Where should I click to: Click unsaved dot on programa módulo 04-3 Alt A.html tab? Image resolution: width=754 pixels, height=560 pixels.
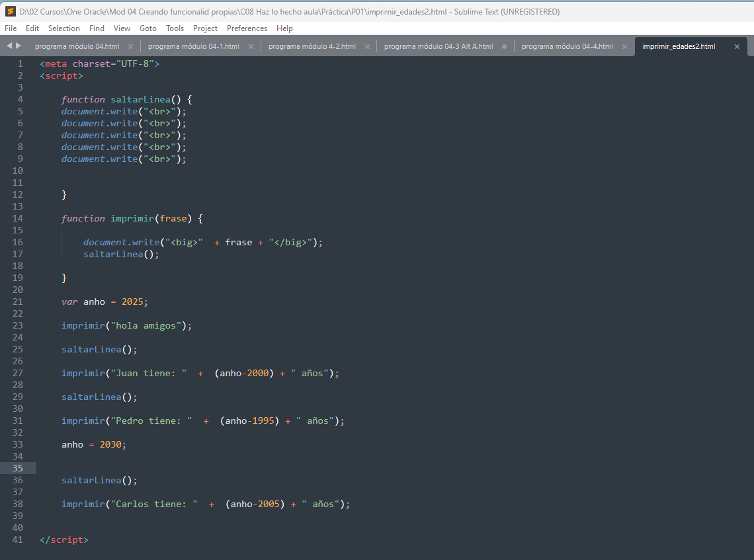pyautogui.click(x=504, y=47)
